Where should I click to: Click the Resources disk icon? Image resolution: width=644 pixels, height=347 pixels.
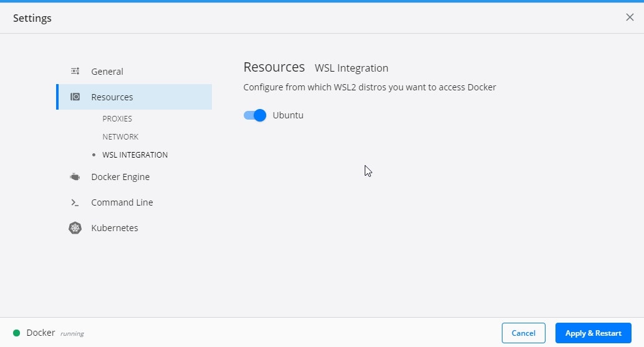(75, 97)
